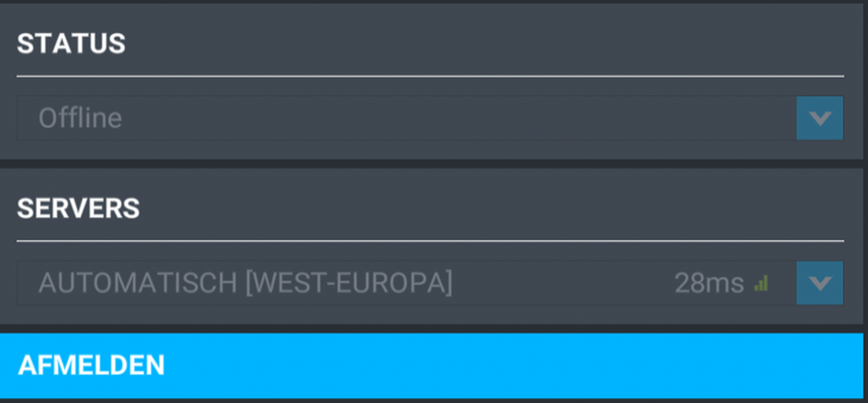Image resolution: width=868 pixels, height=403 pixels.
Task: Click the divider line under the SERVERS heading
Action: 430,241
